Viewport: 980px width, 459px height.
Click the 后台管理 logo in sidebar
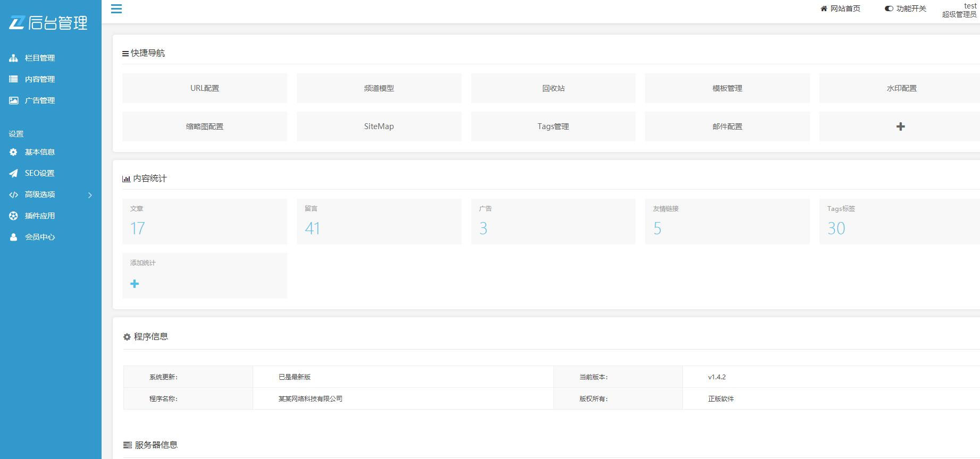pyautogui.click(x=48, y=23)
